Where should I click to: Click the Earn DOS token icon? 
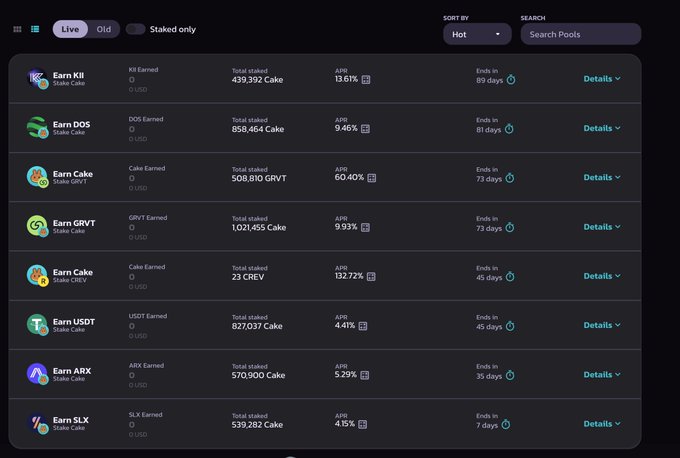pyautogui.click(x=37, y=128)
